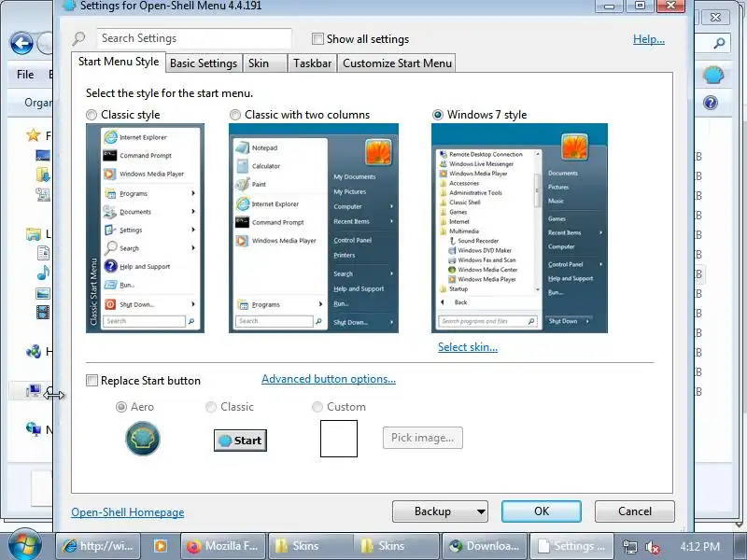Click the Pick image... button
The width and height of the screenshot is (747, 560).
coord(423,438)
